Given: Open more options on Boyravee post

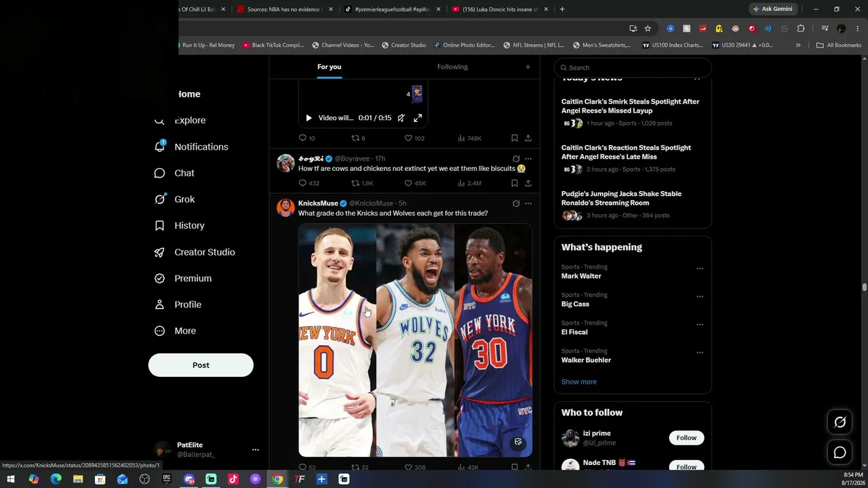Looking at the screenshot, I should [528, 159].
